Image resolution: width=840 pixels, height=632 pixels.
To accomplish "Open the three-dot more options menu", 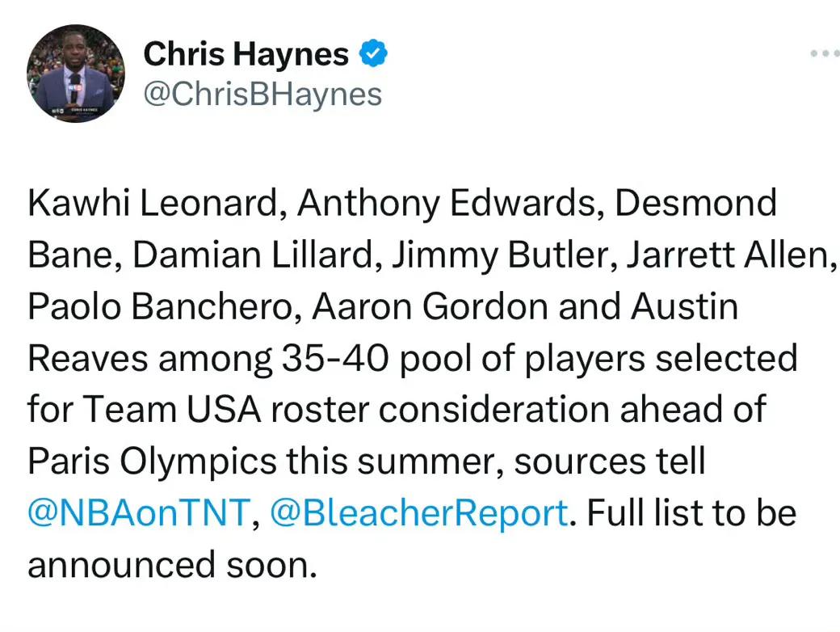I will (x=825, y=53).
